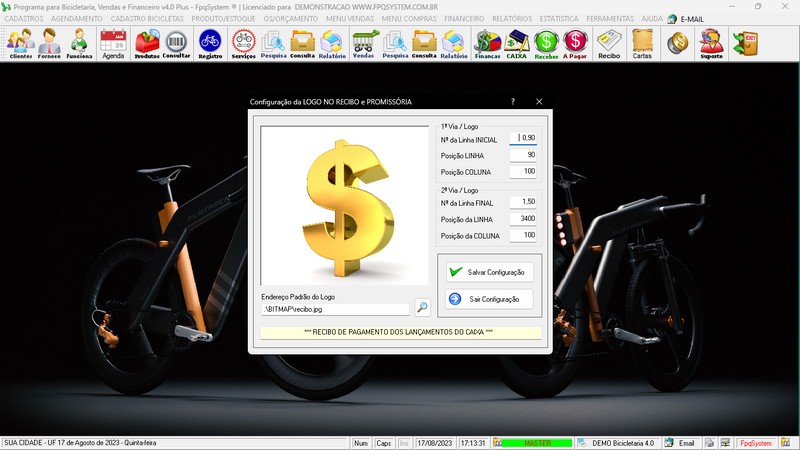Open the FINANCEIRO menu
The width and height of the screenshot is (800, 450).
pyautogui.click(x=464, y=19)
